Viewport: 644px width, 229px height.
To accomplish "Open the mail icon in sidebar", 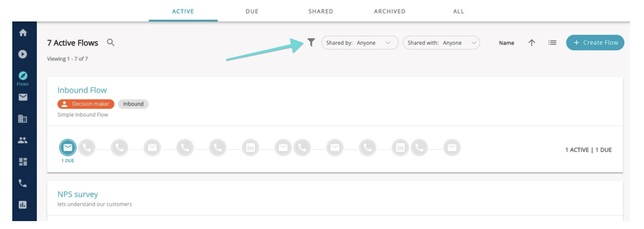I will pyautogui.click(x=23, y=97).
